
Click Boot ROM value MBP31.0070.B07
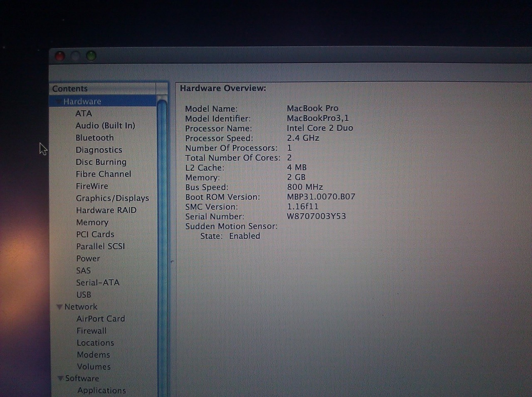click(321, 196)
